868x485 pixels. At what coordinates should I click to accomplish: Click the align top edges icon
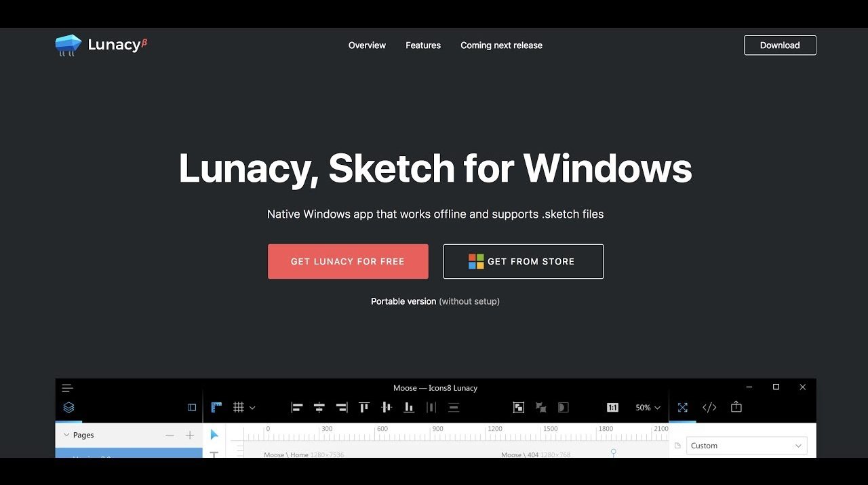364,408
